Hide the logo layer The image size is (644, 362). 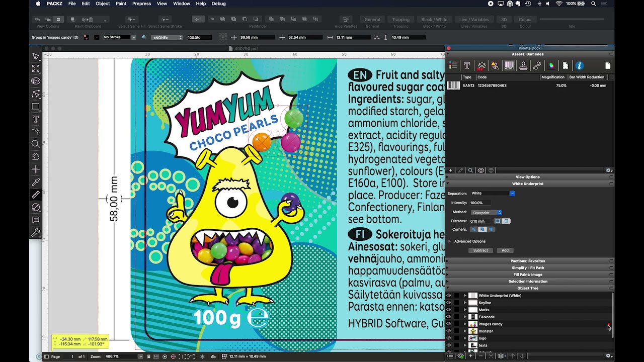(x=449, y=338)
